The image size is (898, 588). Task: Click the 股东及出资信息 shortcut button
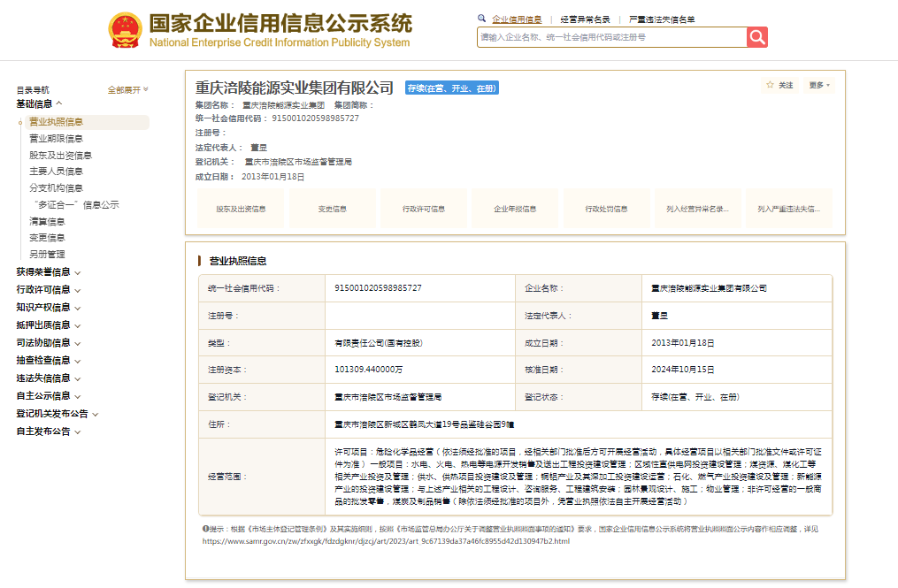(x=241, y=210)
